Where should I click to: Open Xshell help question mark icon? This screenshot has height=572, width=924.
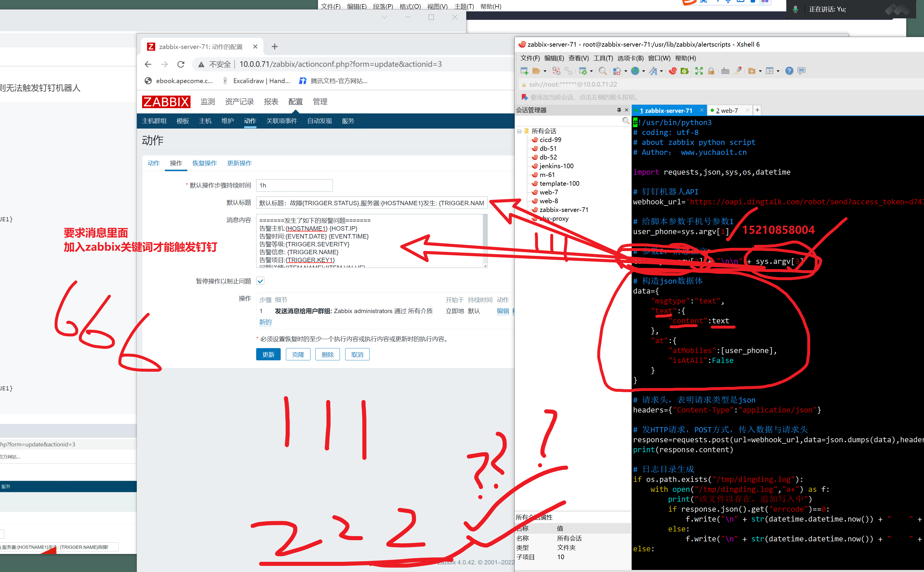(789, 71)
